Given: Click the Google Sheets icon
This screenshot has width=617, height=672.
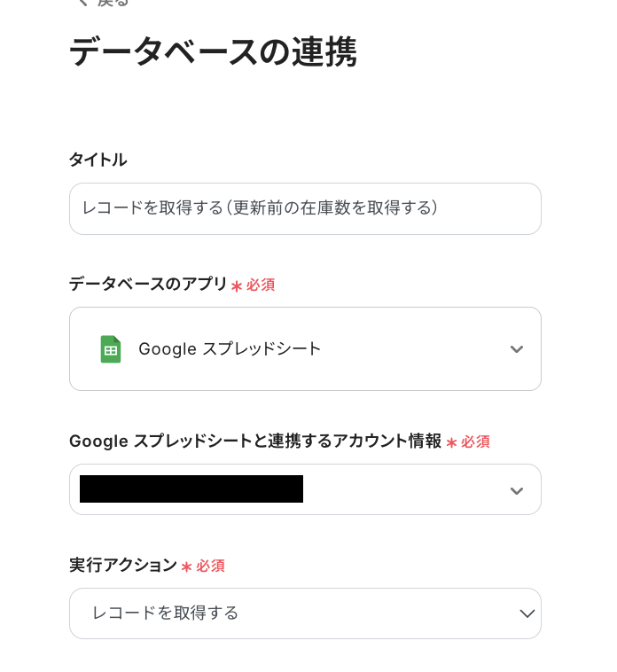Looking at the screenshot, I should coord(110,349).
